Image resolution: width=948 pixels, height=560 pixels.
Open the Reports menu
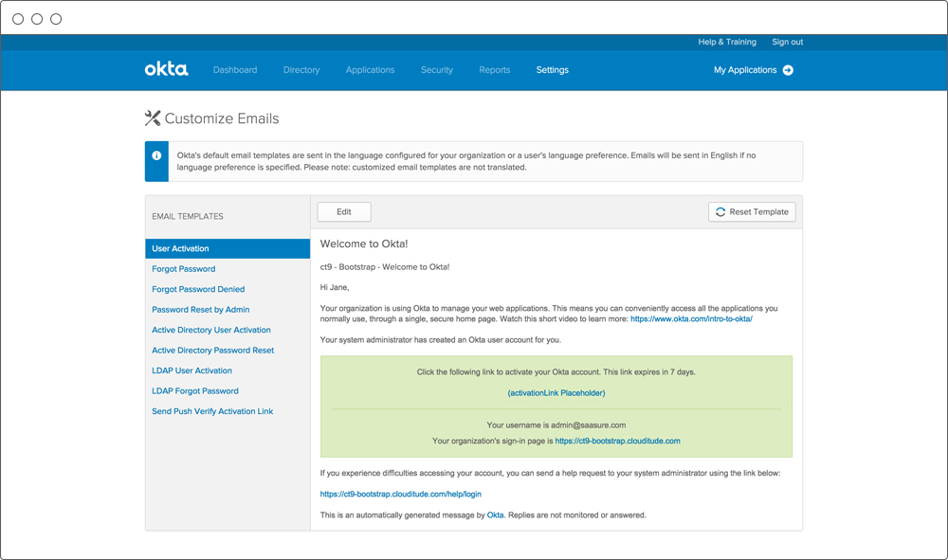coord(495,70)
